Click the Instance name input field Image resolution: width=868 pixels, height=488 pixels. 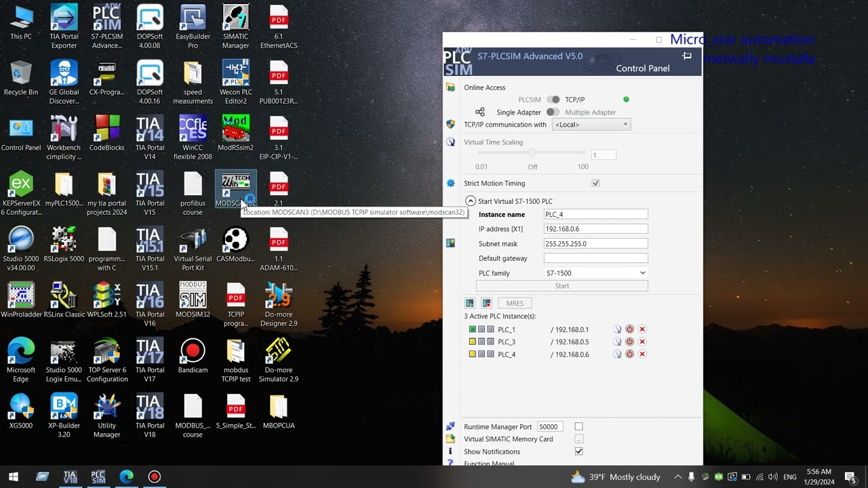[595, 214]
